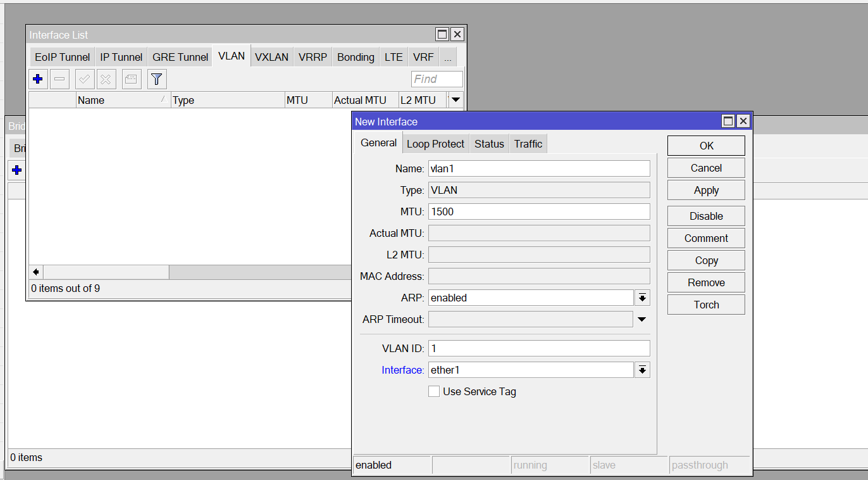The width and height of the screenshot is (868, 480).
Task: Click the ARP field showing enabled
Action: tap(531, 298)
